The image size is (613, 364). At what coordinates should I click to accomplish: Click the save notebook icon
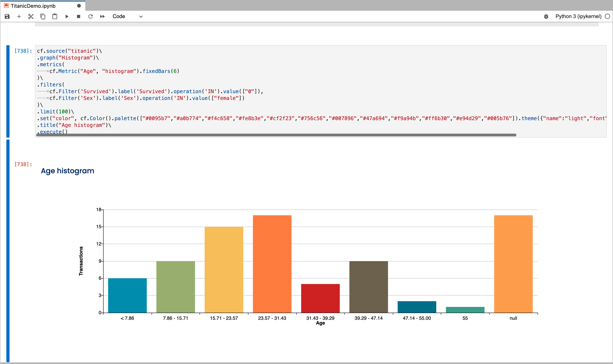[x=7, y=16]
